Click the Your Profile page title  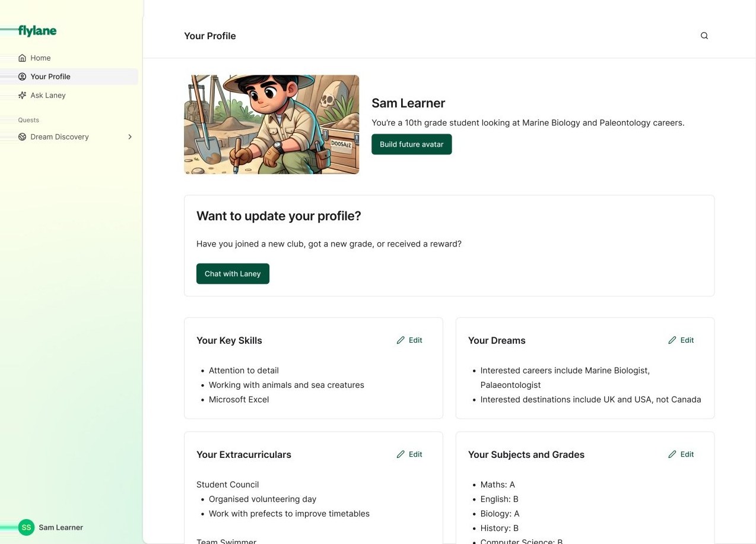[x=210, y=36]
